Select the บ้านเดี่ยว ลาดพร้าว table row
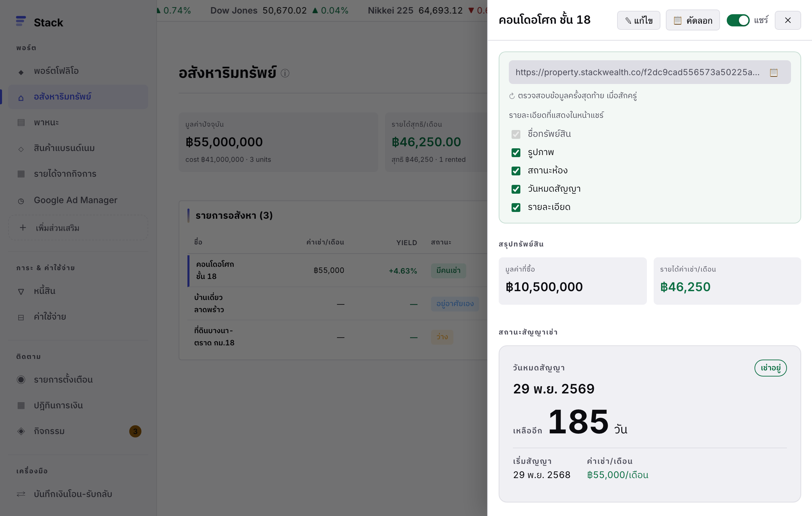Viewport: 812px width, 516px height. click(337, 304)
